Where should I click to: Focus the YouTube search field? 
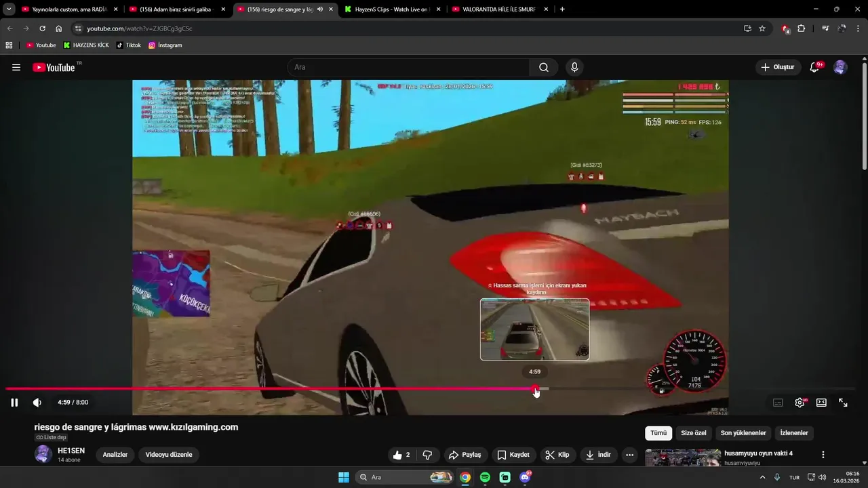click(408, 67)
